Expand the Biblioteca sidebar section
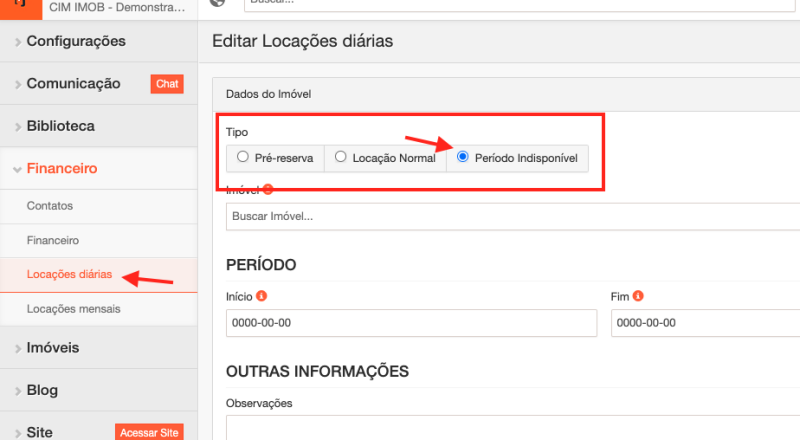800x440 pixels. (60, 126)
